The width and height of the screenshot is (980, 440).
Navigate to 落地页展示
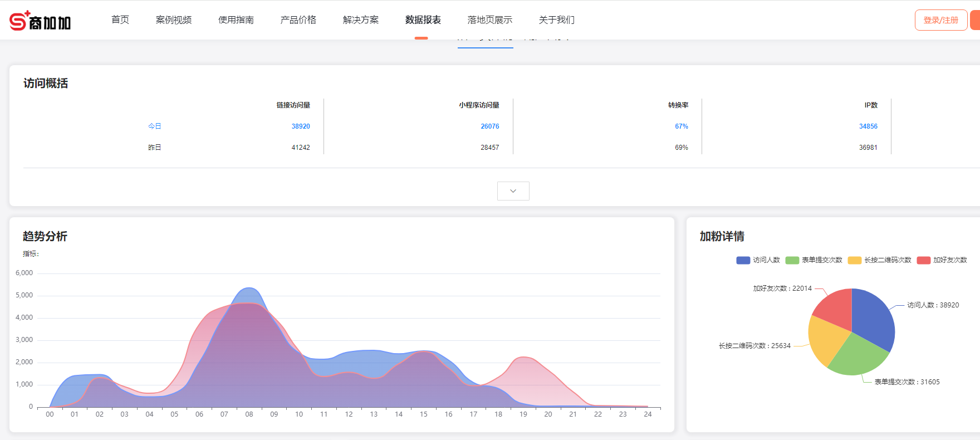[x=490, y=20]
